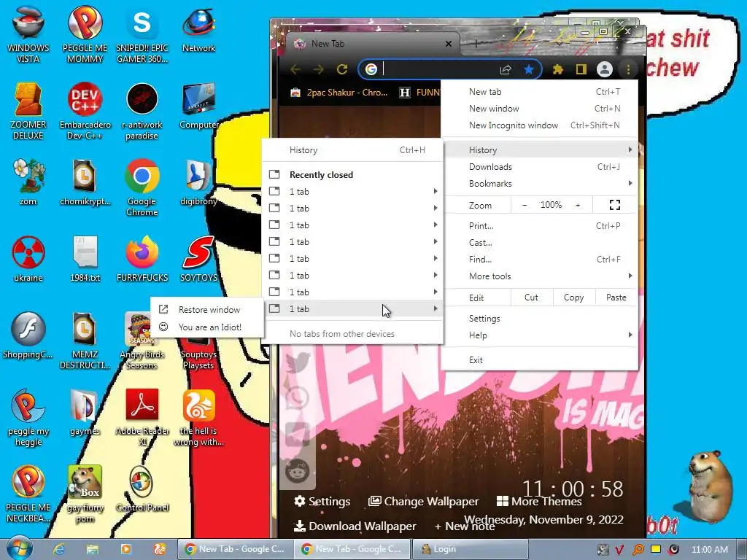Image resolution: width=747 pixels, height=560 pixels.
Task: Select Print... in Chrome menu
Action: pyautogui.click(x=541, y=226)
